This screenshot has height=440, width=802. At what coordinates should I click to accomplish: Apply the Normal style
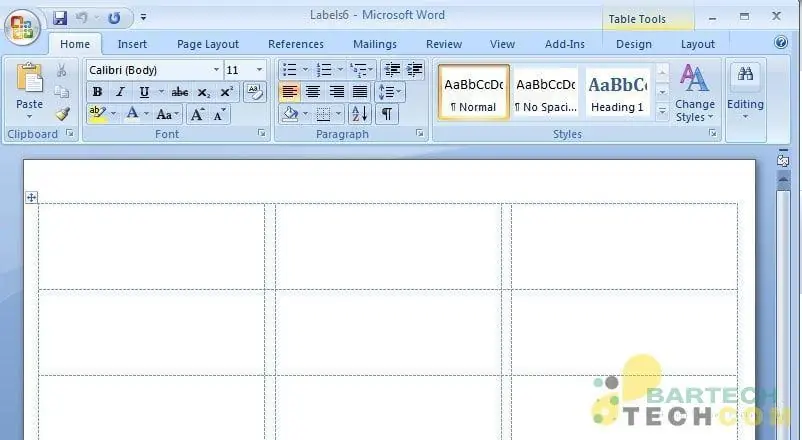[474, 93]
